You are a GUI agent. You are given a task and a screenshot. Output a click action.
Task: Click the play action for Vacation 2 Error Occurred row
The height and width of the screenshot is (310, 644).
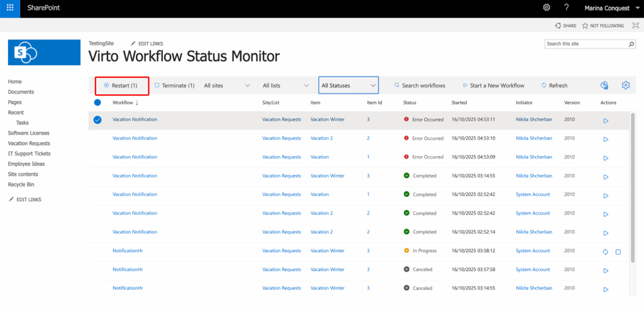[606, 139]
